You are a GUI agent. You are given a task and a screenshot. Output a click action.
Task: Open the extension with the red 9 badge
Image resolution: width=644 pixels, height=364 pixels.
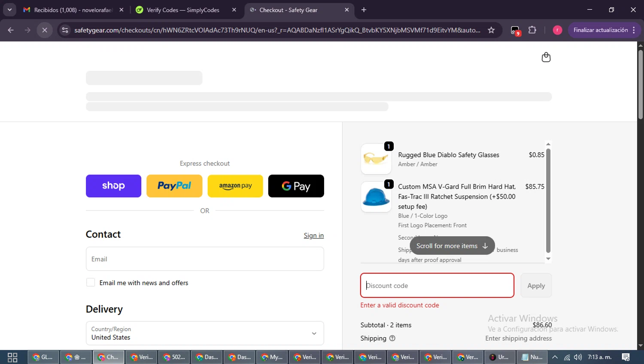[x=515, y=31]
